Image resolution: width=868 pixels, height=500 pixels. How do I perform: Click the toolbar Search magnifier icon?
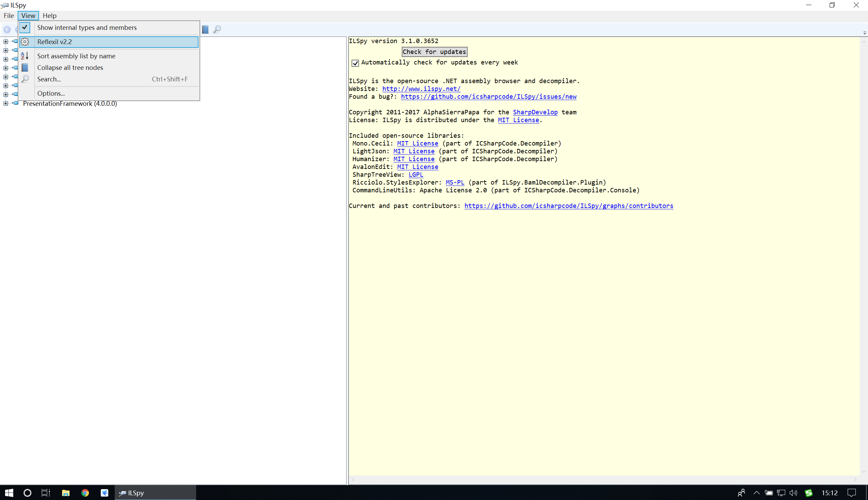217,30
